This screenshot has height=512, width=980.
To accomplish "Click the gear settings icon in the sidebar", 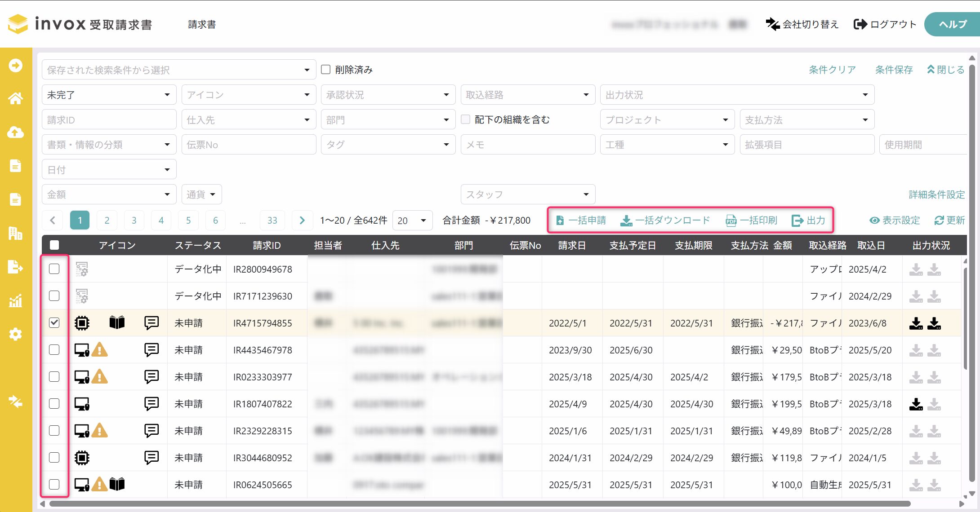I will coord(15,334).
